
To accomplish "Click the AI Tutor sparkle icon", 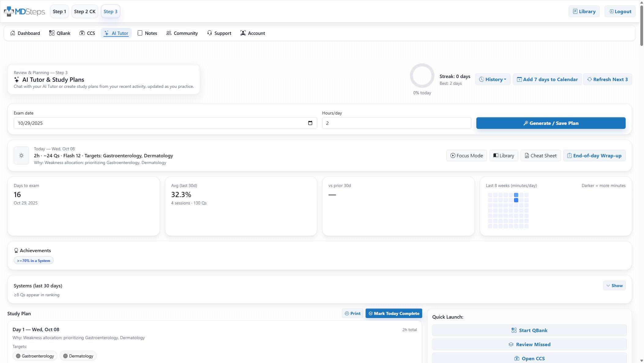I will pyautogui.click(x=106, y=33).
